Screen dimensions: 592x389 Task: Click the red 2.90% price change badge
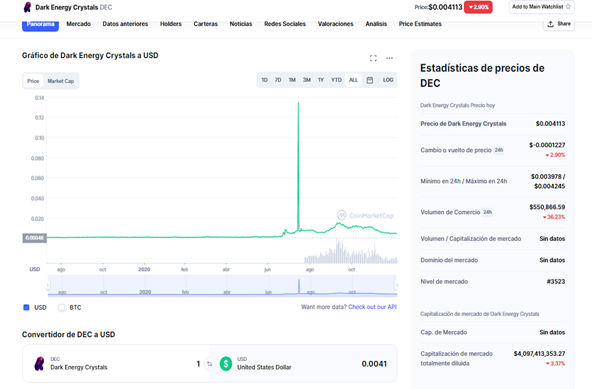pyautogui.click(x=478, y=7)
